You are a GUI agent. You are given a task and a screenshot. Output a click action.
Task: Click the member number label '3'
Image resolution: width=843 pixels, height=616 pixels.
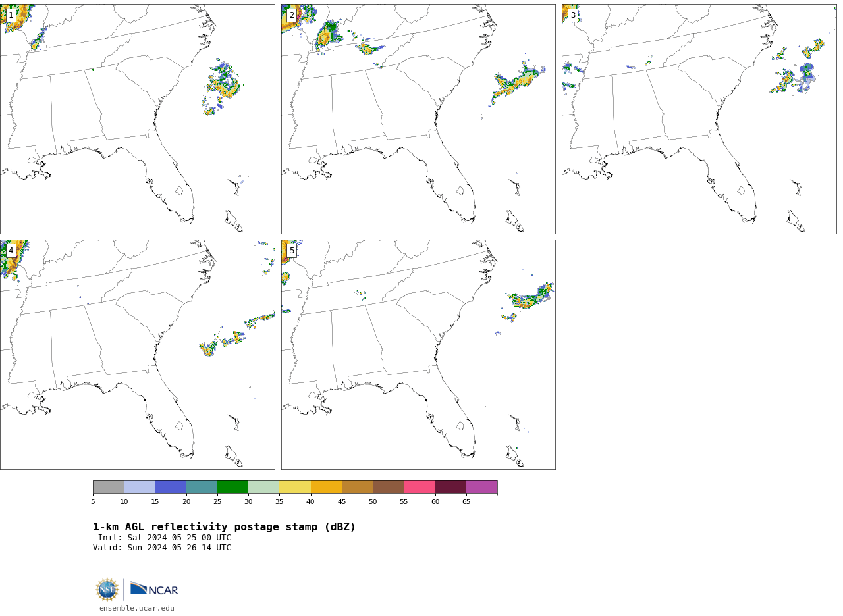click(573, 15)
